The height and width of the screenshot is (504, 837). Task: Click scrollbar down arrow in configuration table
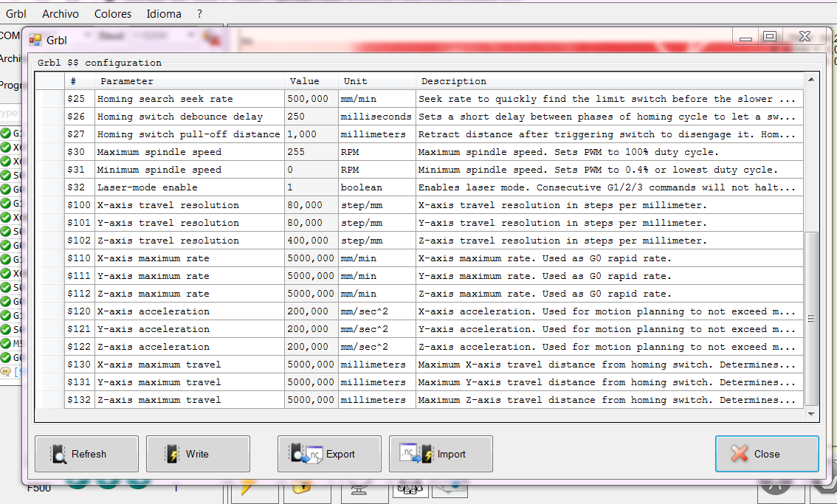(811, 414)
